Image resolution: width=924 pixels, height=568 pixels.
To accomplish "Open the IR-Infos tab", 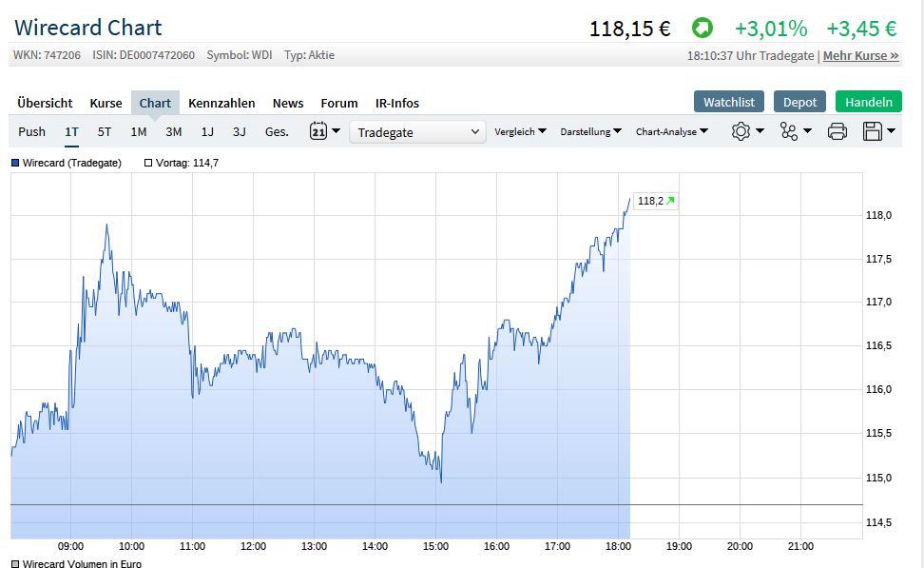I will pyautogui.click(x=397, y=103).
